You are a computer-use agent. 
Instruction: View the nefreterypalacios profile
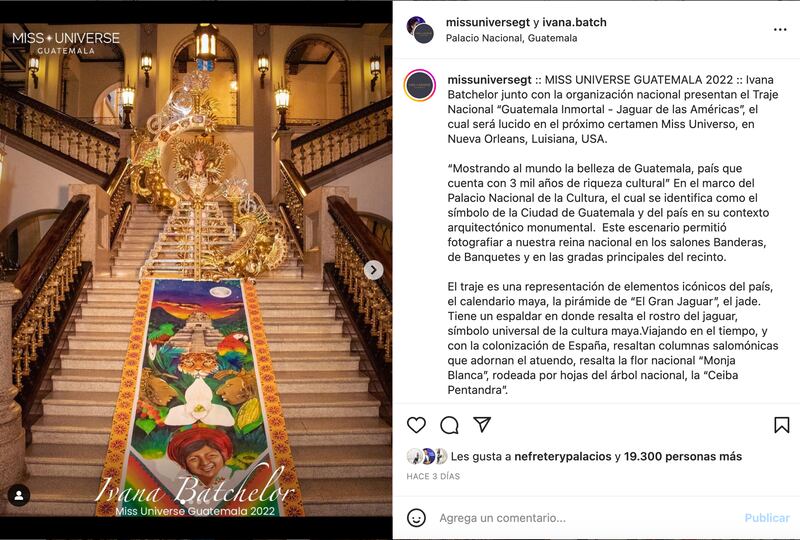coord(562,456)
